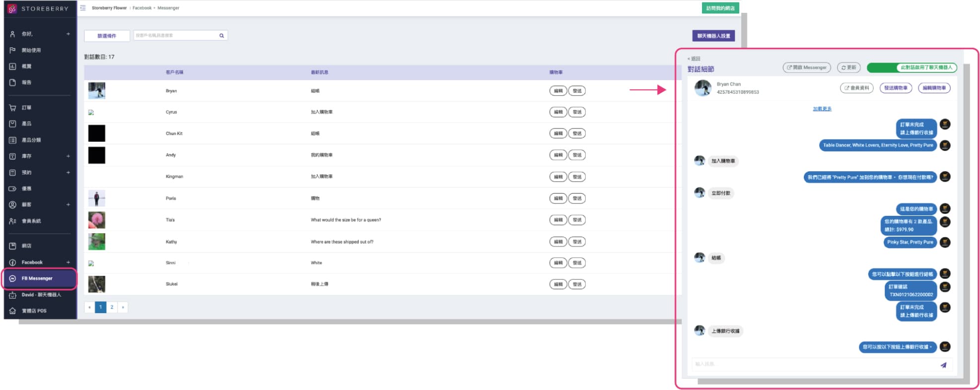Viewport: 980px width, 390px height.
Task: Click the 庫存 inventory icon
Action: [12, 156]
